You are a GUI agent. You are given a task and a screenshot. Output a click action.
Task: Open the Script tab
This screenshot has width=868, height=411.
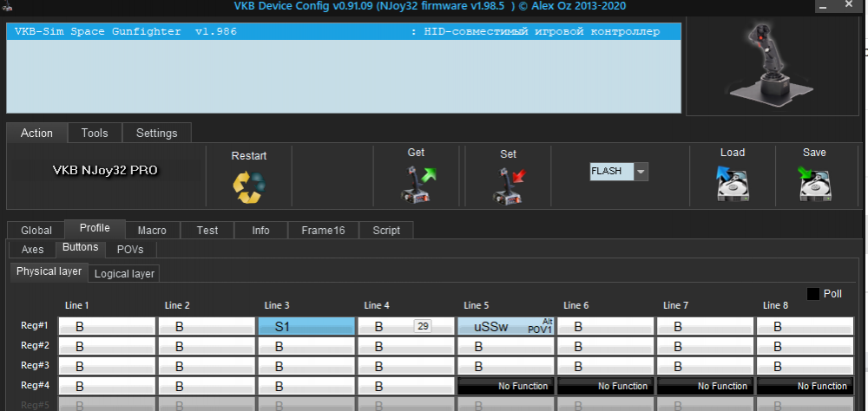tap(386, 231)
